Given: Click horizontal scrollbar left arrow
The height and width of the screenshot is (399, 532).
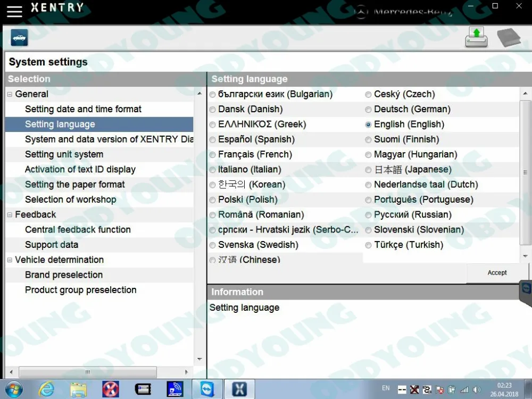Looking at the screenshot, I should [x=11, y=372].
